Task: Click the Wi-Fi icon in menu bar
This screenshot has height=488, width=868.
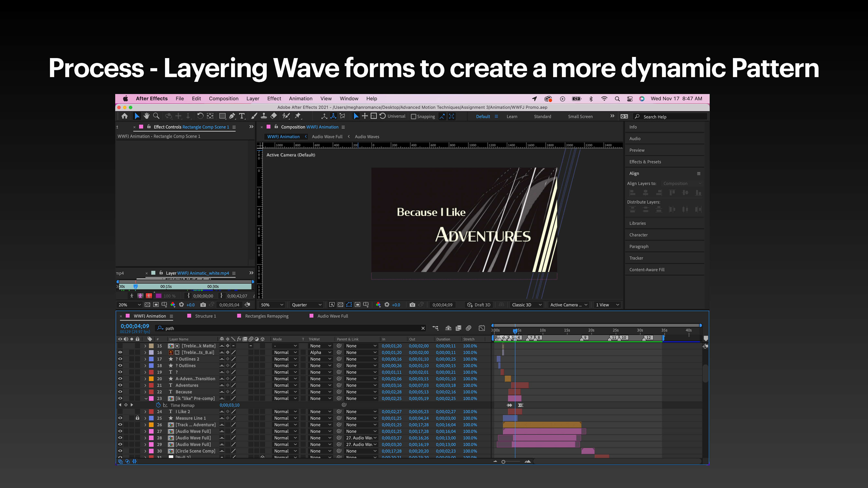Action: 604,99
